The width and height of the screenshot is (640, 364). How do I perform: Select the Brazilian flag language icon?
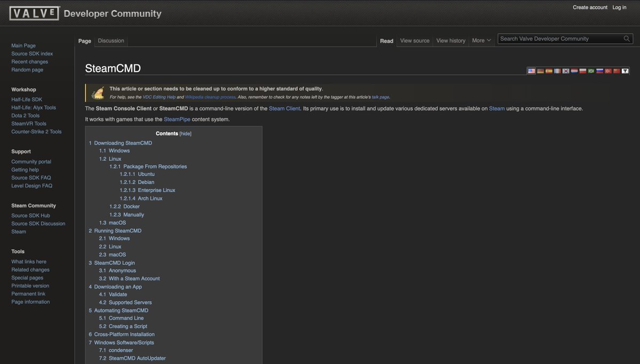(591, 71)
